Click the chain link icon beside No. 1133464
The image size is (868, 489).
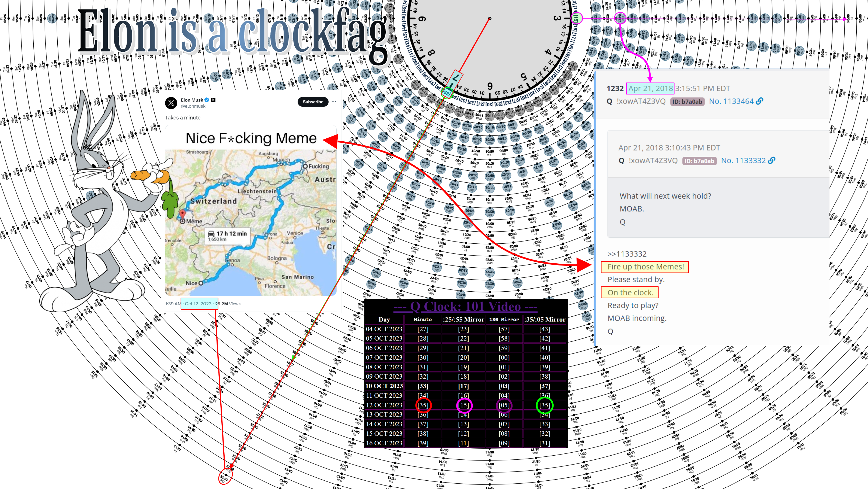click(759, 101)
